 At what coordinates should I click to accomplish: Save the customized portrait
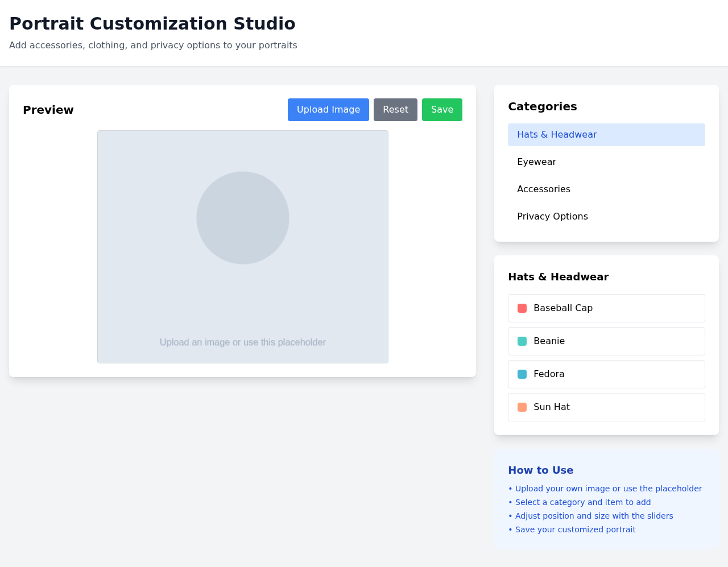(x=442, y=109)
